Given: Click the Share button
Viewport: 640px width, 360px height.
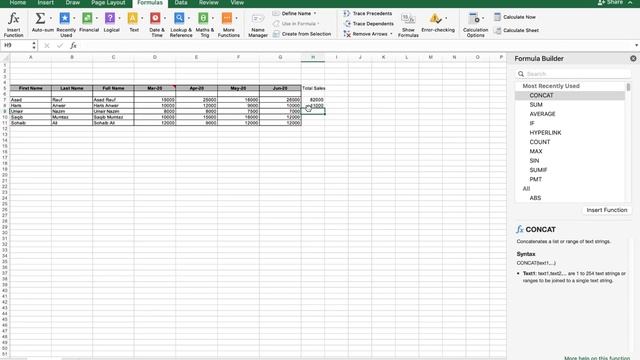Looking at the screenshot, I should point(611,2).
